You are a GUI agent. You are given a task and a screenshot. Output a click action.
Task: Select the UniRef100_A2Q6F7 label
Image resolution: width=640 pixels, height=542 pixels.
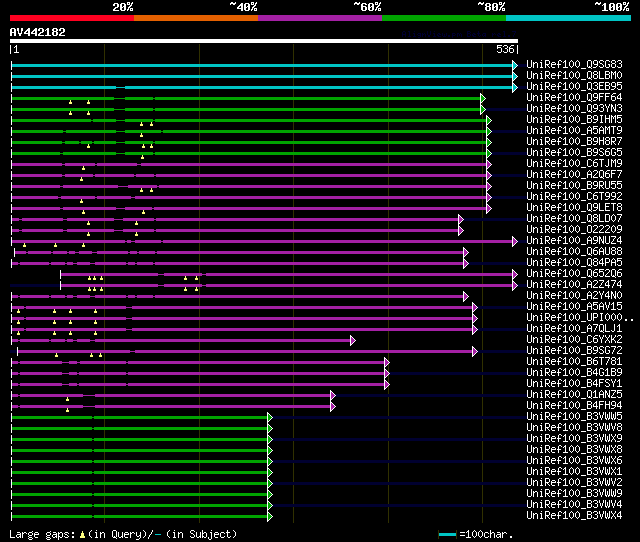pyautogui.click(x=574, y=175)
